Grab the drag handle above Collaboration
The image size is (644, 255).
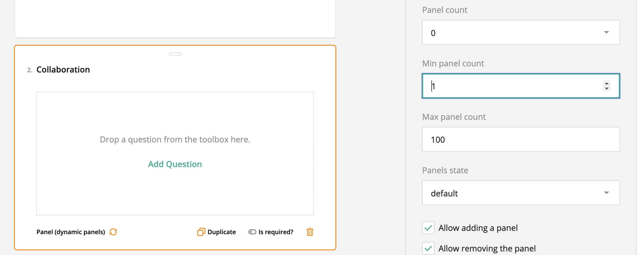click(175, 54)
